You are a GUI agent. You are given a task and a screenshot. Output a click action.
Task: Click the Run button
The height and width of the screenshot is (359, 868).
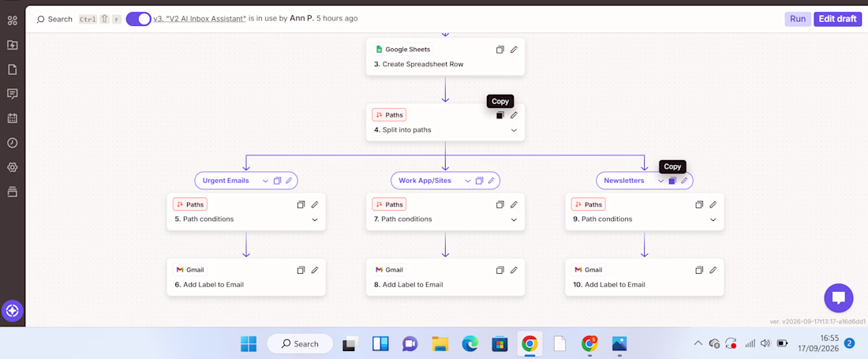[x=797, y=19]
